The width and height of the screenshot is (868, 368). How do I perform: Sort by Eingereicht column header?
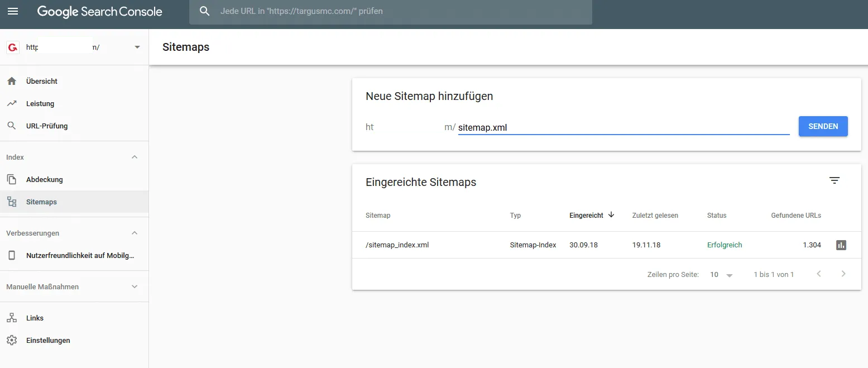pyautogui.click(x=586, y=216)
